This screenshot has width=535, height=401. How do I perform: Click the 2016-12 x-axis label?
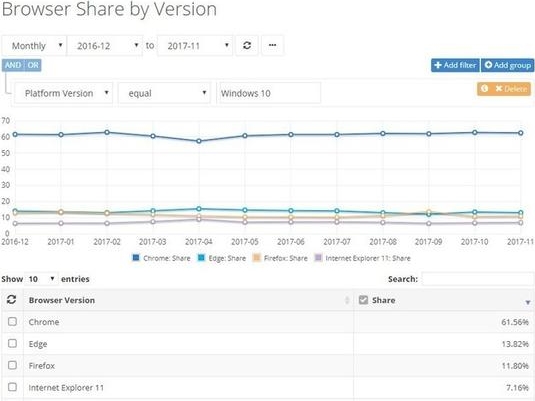click(15, 242)
